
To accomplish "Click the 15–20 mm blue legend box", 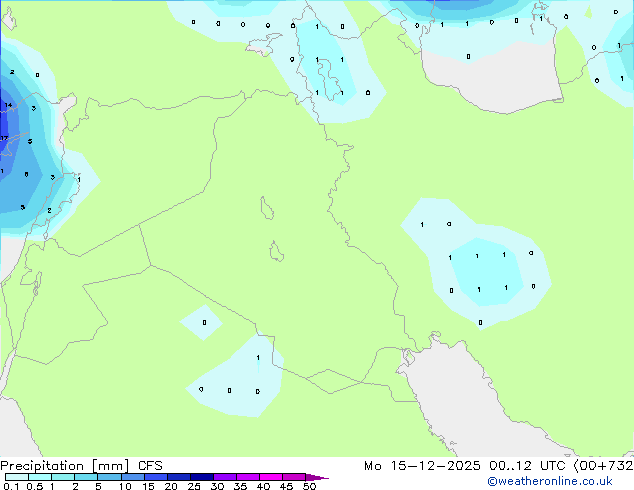I will (156, 477).
